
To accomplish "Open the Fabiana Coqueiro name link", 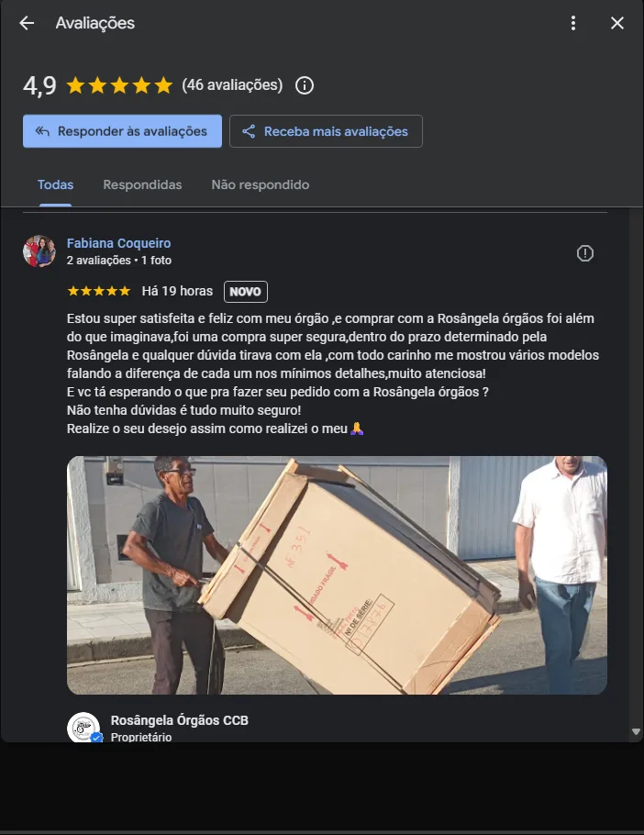I will (x=118, y=243).
